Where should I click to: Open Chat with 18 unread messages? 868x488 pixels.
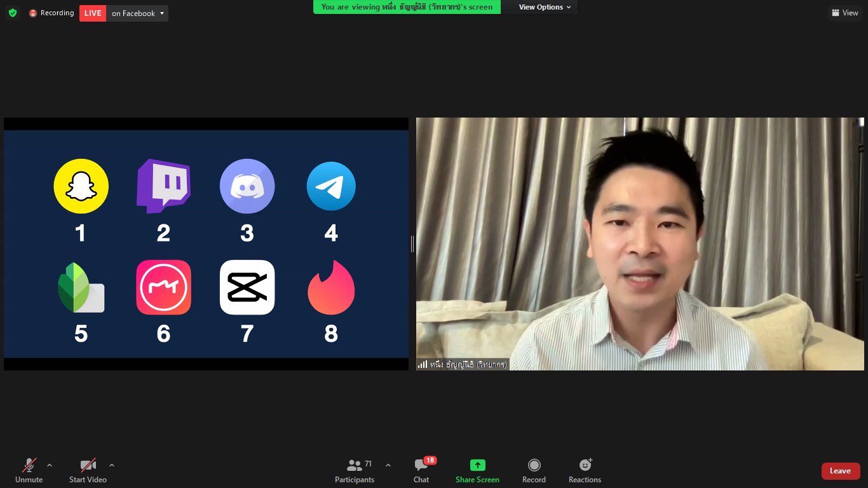421,471
